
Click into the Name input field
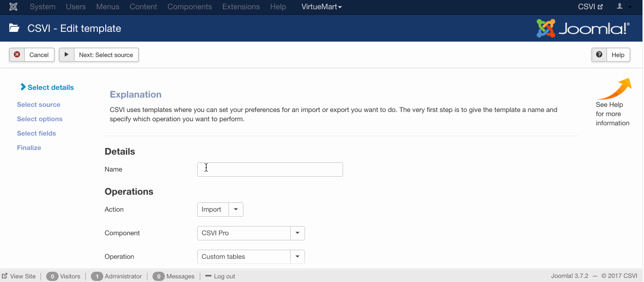tap(270, 170)
